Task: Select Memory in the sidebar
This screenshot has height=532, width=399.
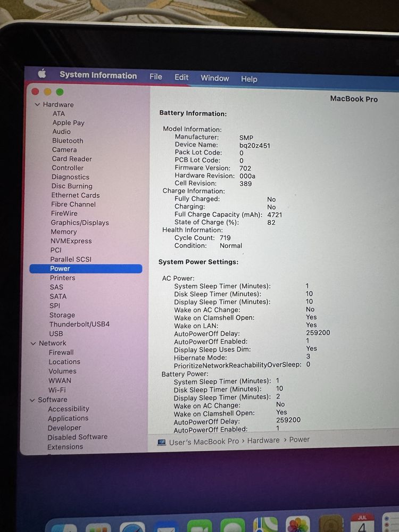Action: (63, 232)
